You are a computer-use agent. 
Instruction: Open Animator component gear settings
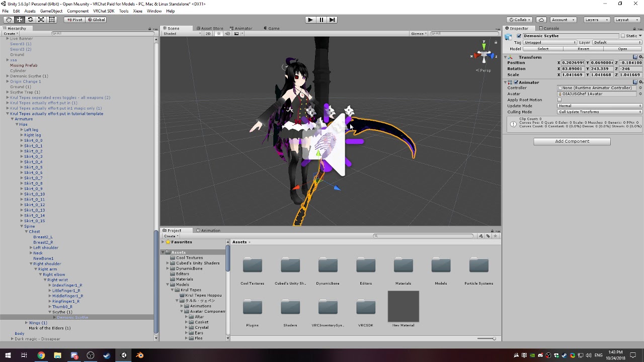640,82
